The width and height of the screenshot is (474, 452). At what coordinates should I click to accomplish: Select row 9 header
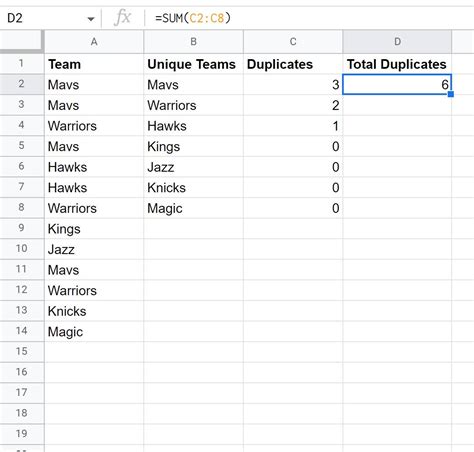click(22, 228)
